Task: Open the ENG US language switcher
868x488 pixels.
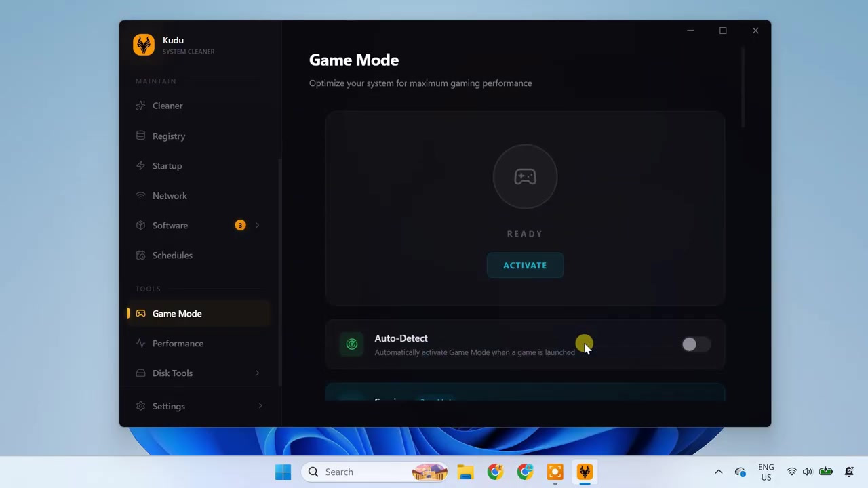Action: (766, 472)
